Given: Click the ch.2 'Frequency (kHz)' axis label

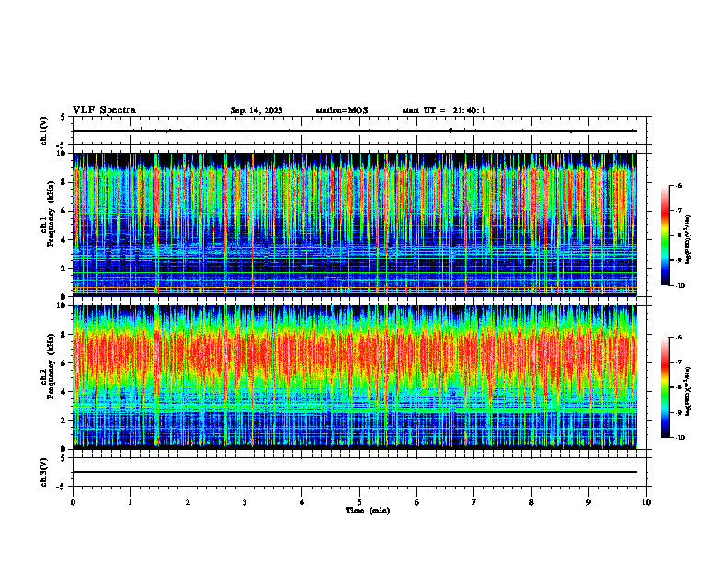Looking at the screenshot, I should pos(51,366).
